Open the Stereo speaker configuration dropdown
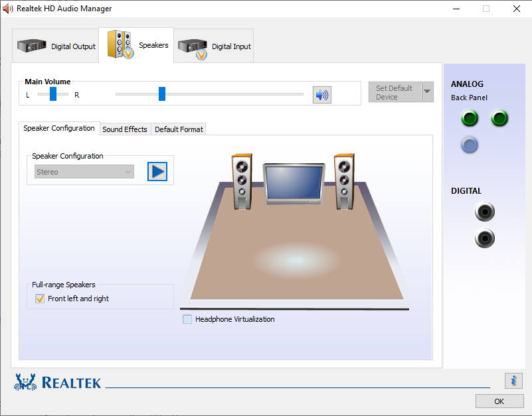 pos(84,172)
